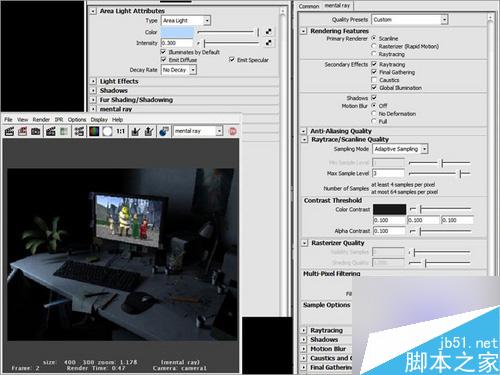Click the map button next to Intensity
This screenshot has height=375, width=500.
(268, 43)
